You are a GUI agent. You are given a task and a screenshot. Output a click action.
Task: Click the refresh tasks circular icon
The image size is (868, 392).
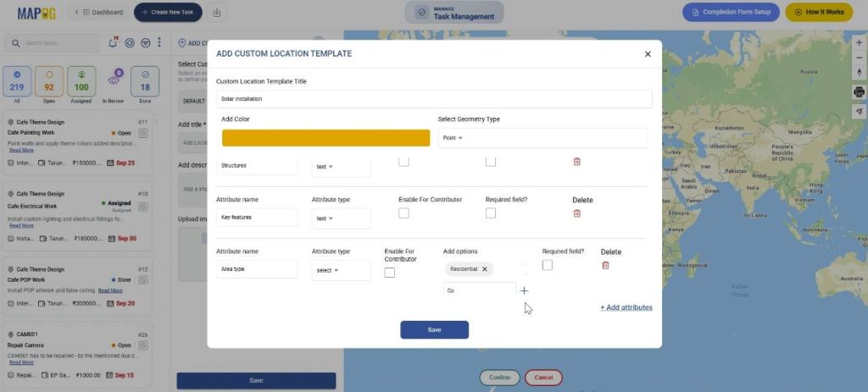130,42
